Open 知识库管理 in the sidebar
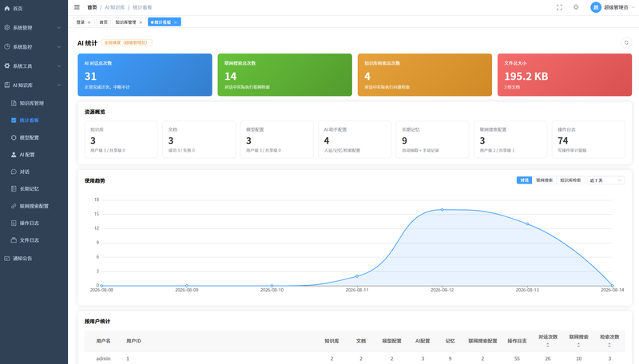639x364 pixels. point(34,103)
